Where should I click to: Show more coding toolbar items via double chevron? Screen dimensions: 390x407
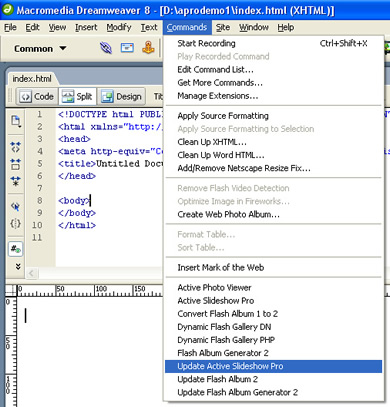point(18,266)
